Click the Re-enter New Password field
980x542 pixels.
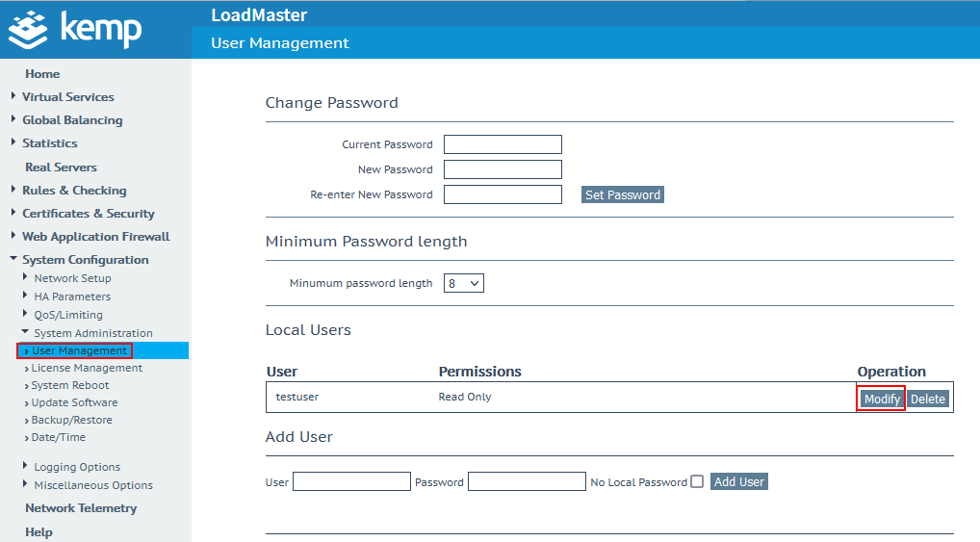click(x=503, y=194)
